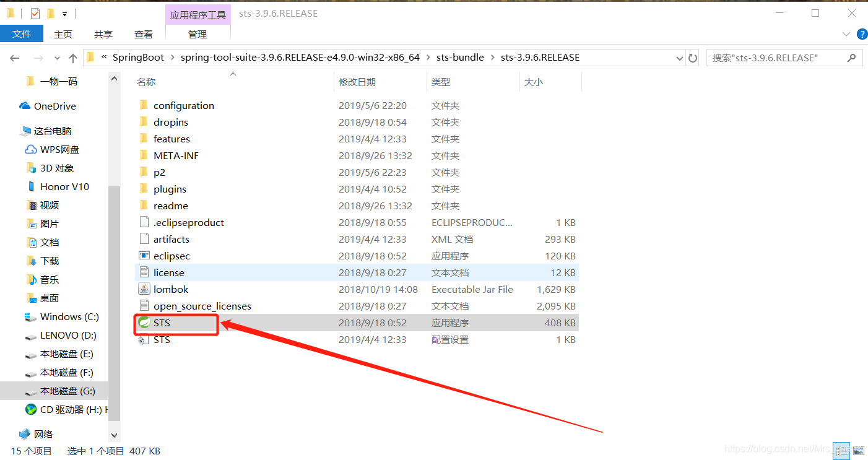Go back with the back arrow
Viewport: 868px width, 460px height.
click(15, 58)
